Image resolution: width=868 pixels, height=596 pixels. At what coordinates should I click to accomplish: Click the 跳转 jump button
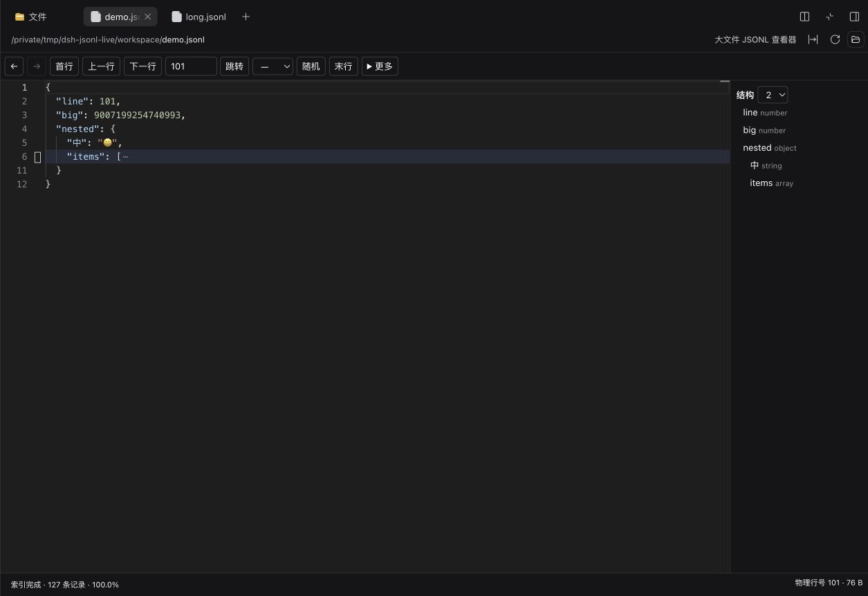tap(234, 66)
